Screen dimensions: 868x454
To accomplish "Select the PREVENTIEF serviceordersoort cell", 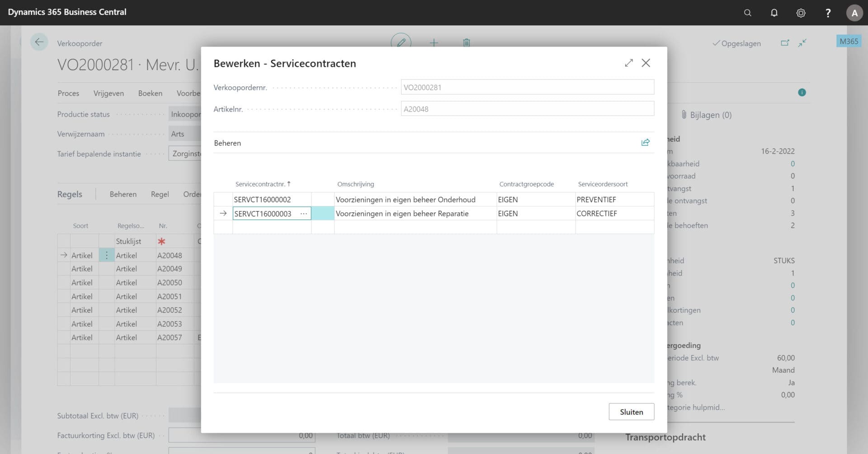I will pyautogui.click(x=614, y=200).
